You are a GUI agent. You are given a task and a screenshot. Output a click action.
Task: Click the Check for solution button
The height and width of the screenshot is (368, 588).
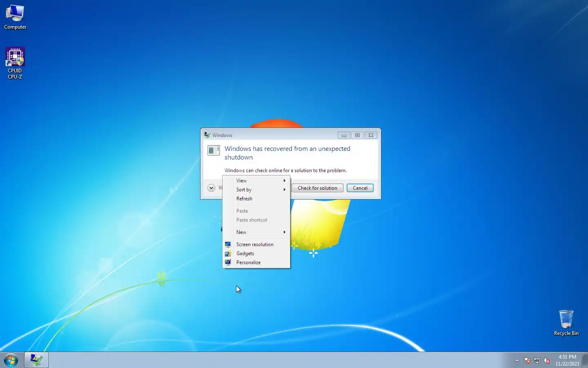point(317,188)
